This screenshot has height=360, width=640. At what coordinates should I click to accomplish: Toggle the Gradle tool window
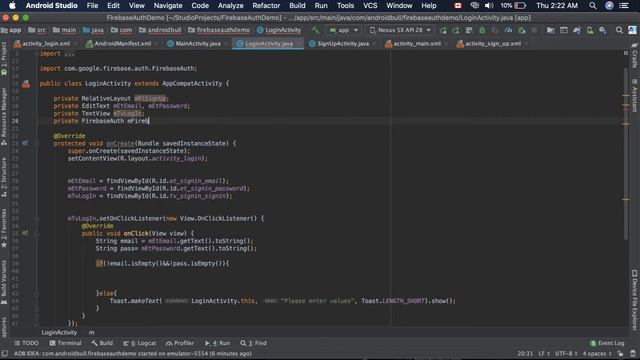[634, 55]
